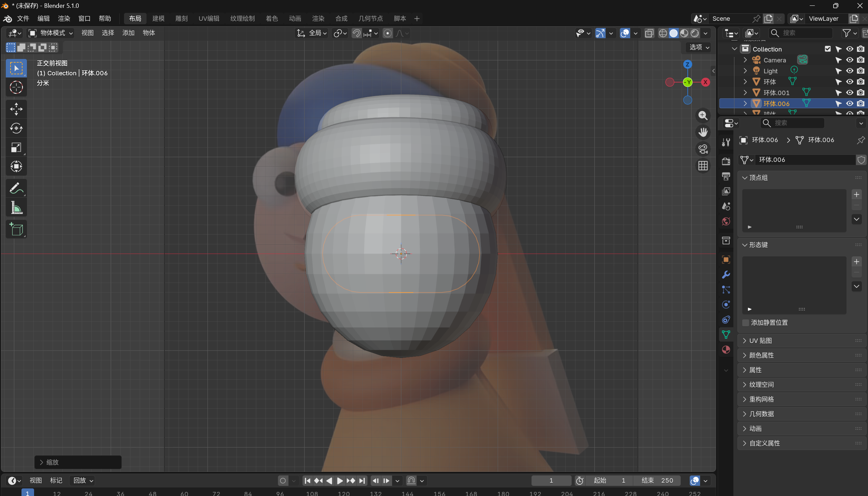Open the 编辑 menu
Screen dimensions: 868x496
coord(43,18)
